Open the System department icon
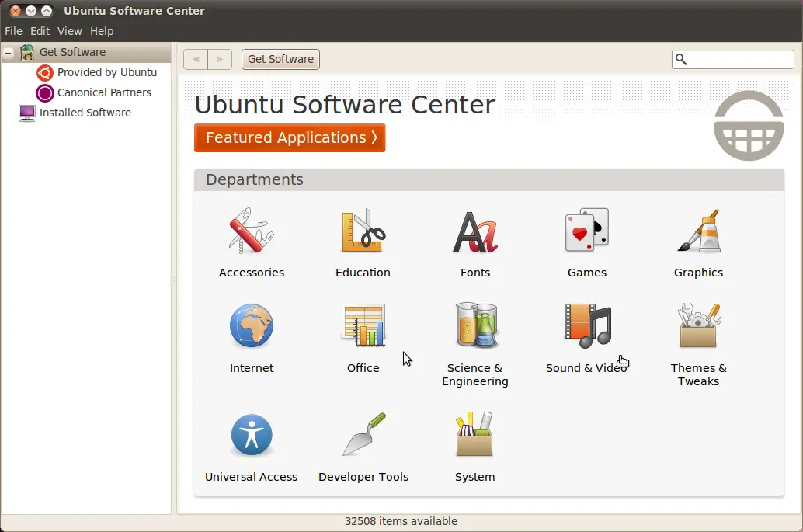The image size is (803, 532). [474, 433]
